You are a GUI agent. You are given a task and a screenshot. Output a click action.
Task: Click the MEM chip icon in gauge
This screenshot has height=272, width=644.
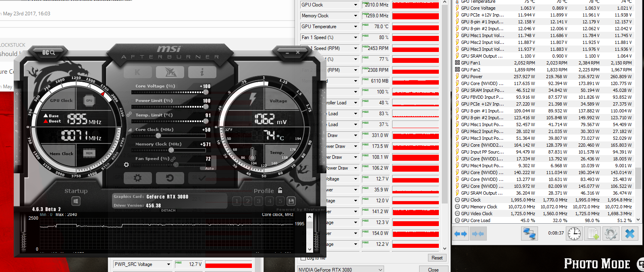(89, 153)
